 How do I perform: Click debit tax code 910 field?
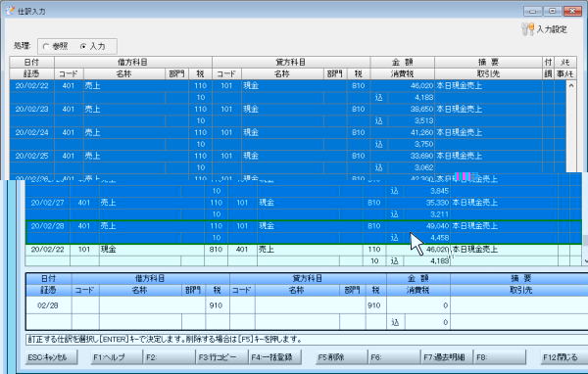click(x=218, y=305)
